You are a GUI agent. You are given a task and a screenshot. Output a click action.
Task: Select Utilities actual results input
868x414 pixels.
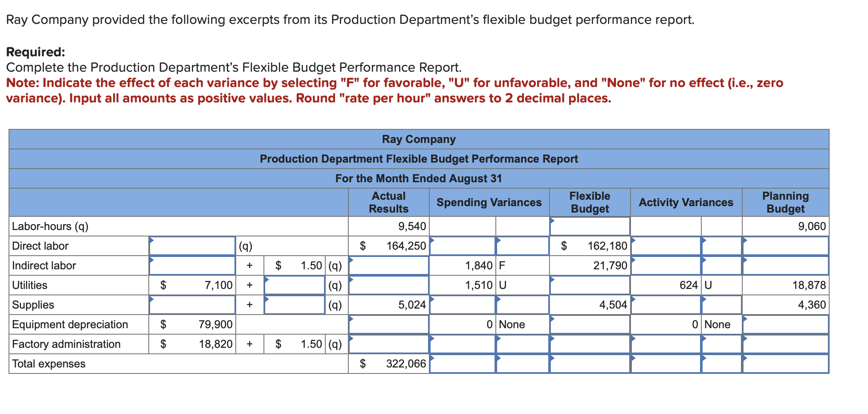pyautogui.click(x=388, y=285)
